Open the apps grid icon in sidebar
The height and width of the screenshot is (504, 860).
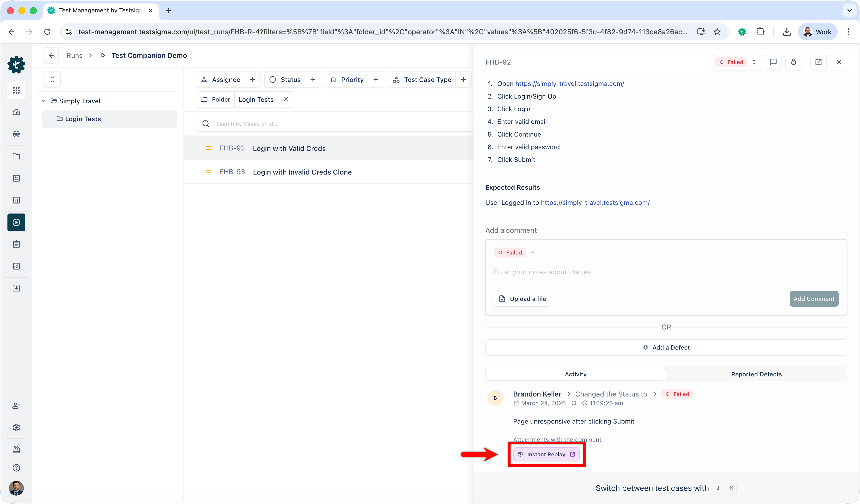[x=16, y=90]
